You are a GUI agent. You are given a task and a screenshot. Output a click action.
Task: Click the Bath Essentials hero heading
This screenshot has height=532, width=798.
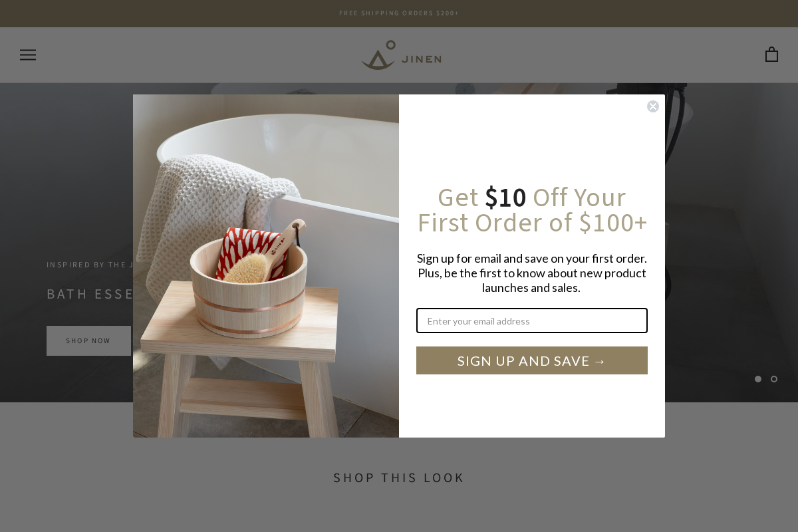point(90,294)
